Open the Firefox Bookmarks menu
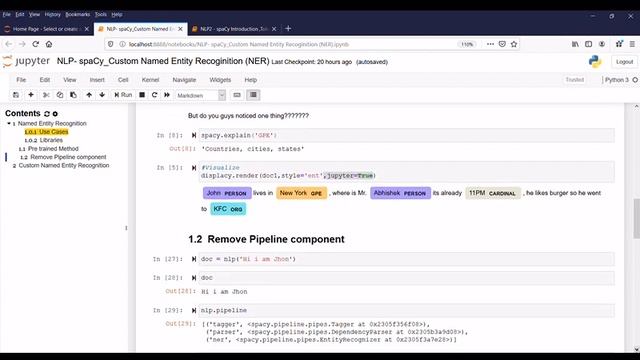 coord(78,14)
